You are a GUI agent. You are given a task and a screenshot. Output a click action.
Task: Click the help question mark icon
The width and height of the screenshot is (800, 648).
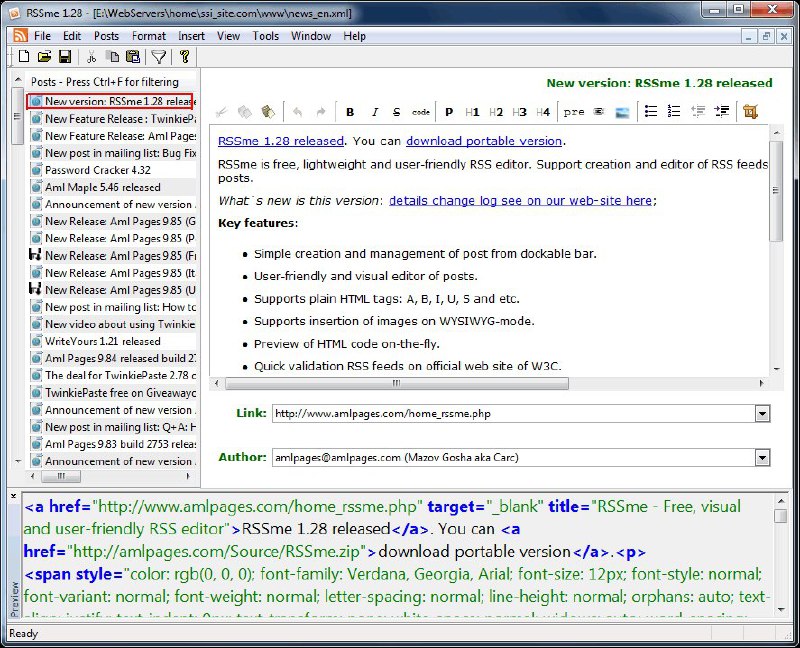pyautogui.click(x=184, y=57)
